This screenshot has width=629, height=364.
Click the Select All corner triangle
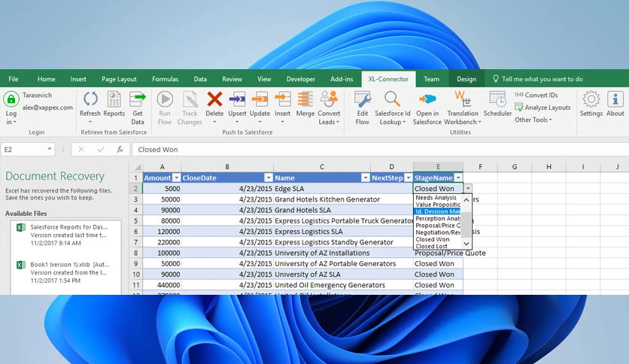click(138, 167)
